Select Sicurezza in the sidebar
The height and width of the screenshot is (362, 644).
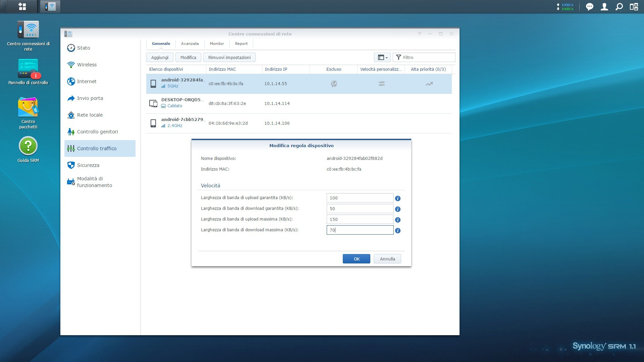pos(88,165)
